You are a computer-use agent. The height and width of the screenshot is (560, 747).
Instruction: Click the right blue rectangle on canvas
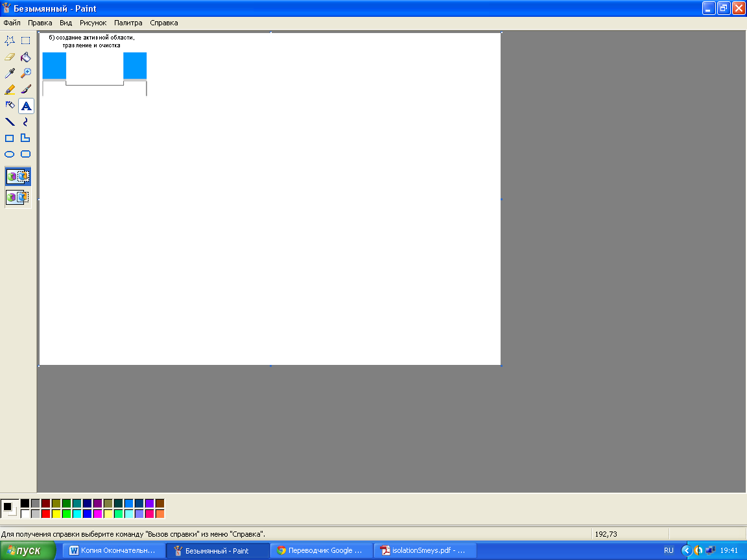tap(135, 65)
